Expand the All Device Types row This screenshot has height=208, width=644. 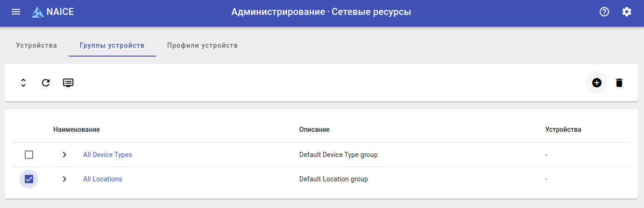[64, 155]
